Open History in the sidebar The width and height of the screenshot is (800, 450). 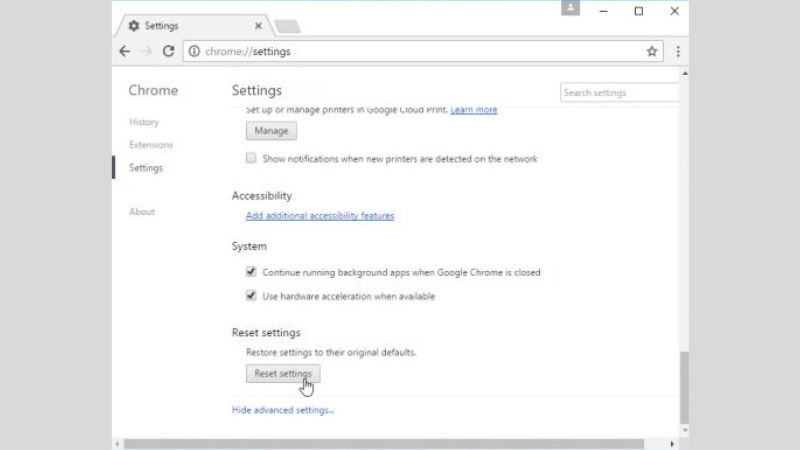(x=144, y=122)
